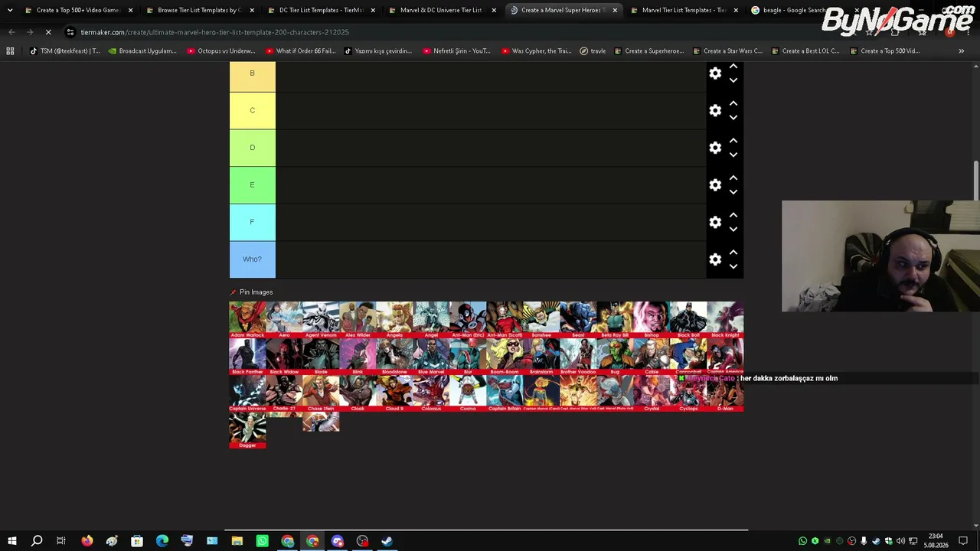Move tier D down with its arrow
980x551 pixels.
pos(733,155)
